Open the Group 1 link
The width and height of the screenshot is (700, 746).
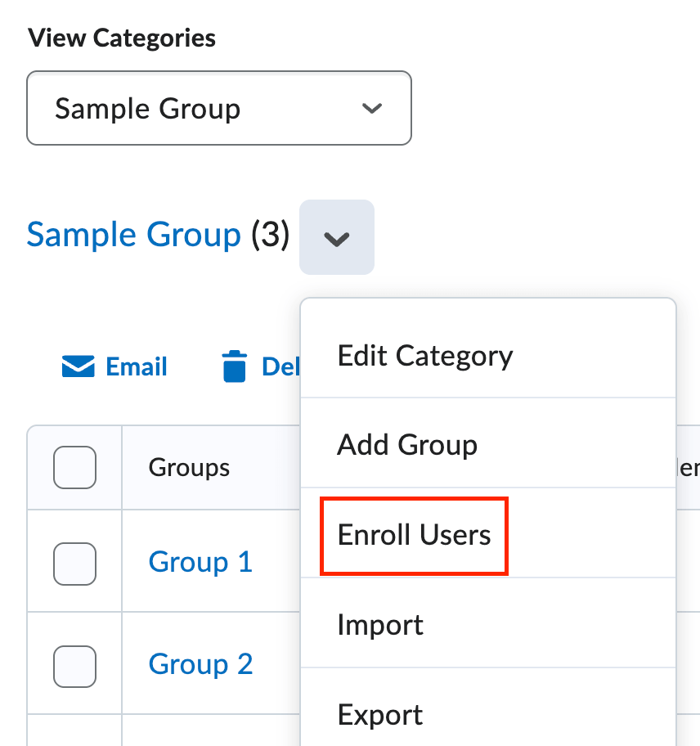pos(200,562)
